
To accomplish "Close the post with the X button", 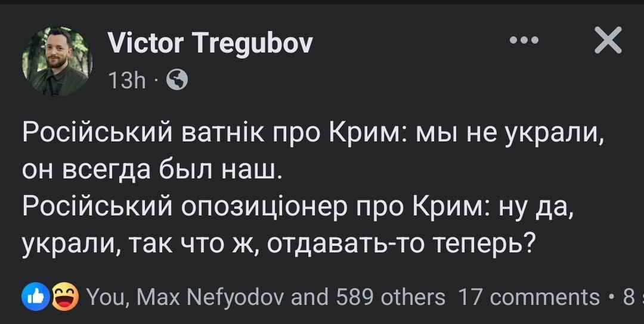I will pos(608,41).
